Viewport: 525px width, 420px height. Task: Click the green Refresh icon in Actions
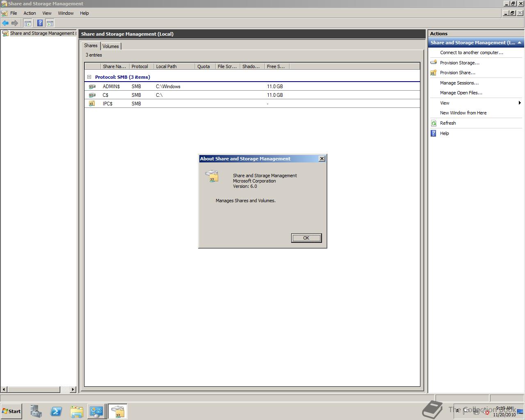click(x=434, y=123)
